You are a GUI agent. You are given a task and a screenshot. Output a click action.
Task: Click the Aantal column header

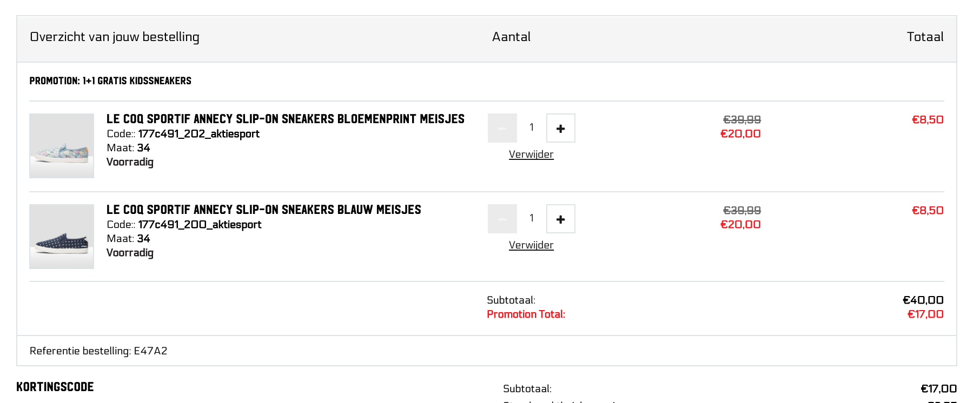click(511, 37)
